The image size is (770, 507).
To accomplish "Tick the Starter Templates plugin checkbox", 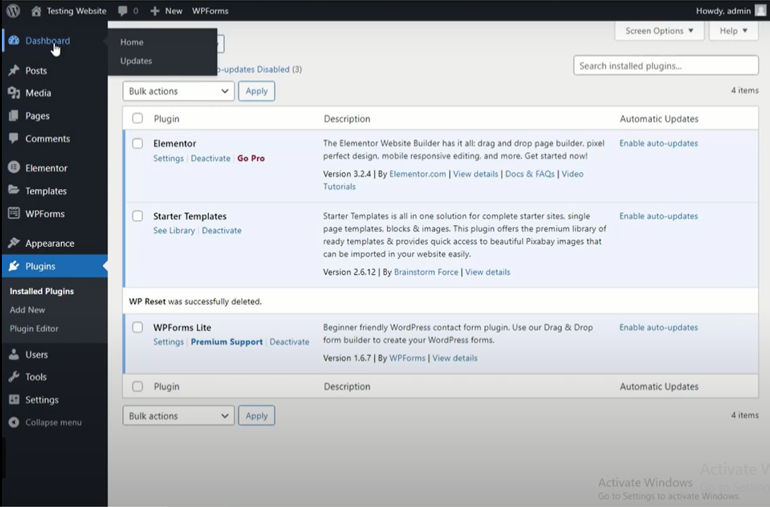I will coord(138,216).
